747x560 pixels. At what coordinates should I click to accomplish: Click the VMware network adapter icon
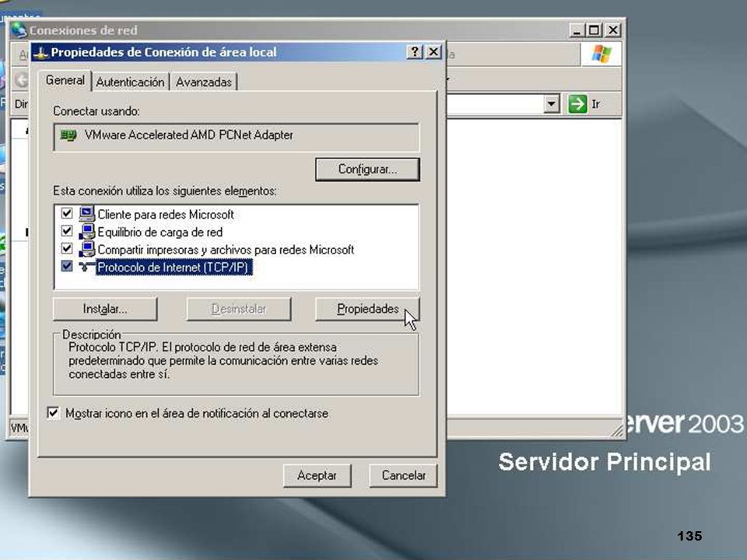pos(68,135)
